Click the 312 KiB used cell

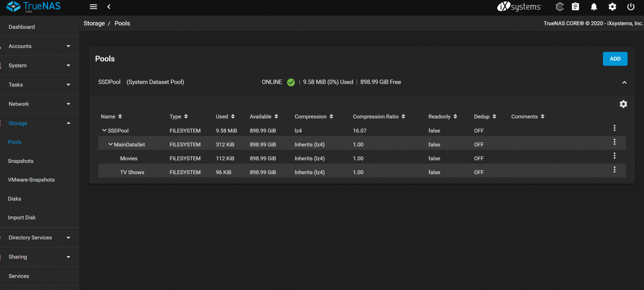click(225, 145)
